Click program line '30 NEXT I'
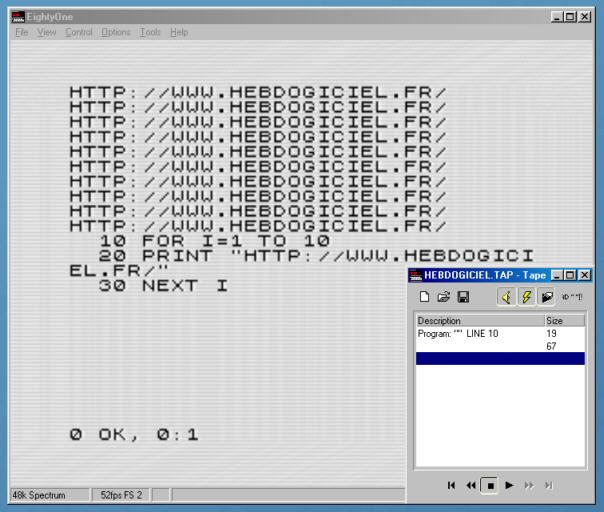Image resolution: width=604 pixels, height=512 pixels. [x=163, y=286]
